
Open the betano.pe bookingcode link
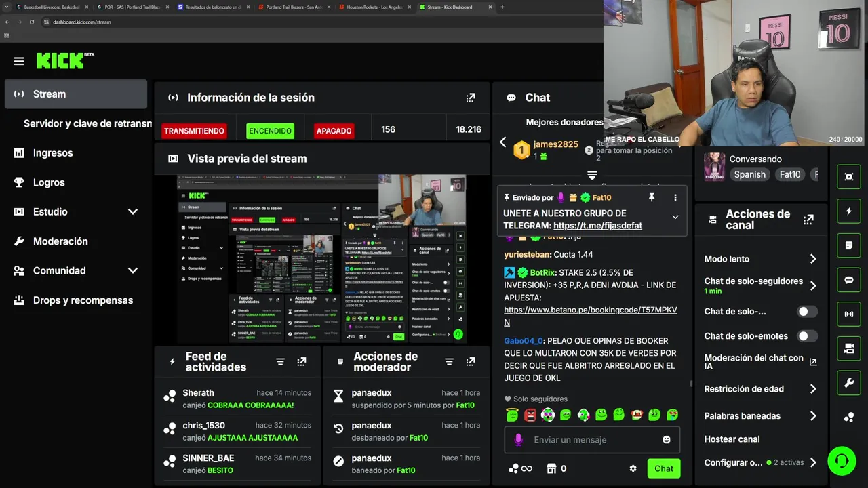click(x=591, y=316)
